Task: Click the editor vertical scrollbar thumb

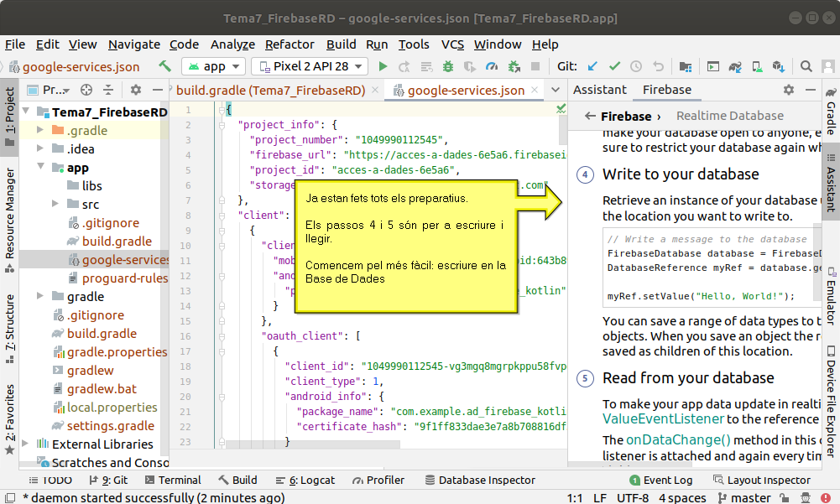Action: click(562, 130)
